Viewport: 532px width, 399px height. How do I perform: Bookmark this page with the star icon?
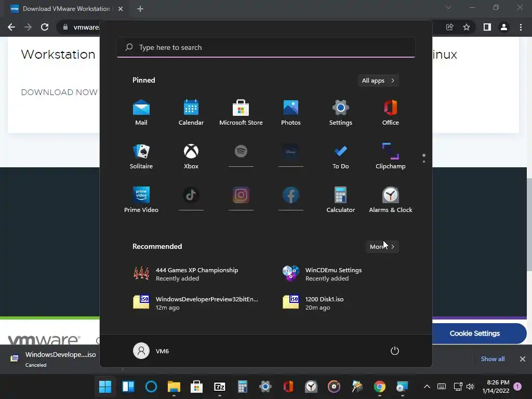467,27
